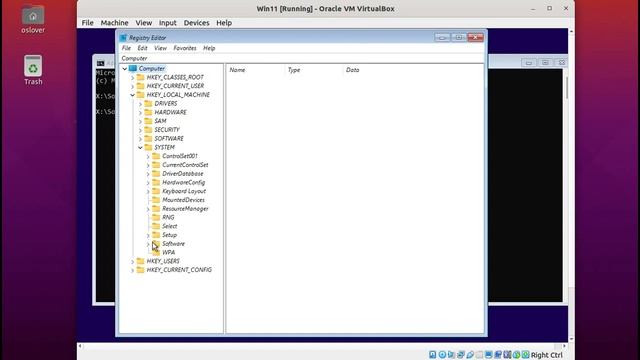Click the Data column header
The height and width of the screenshot is (360, 640).
click(x=352, y=70)
